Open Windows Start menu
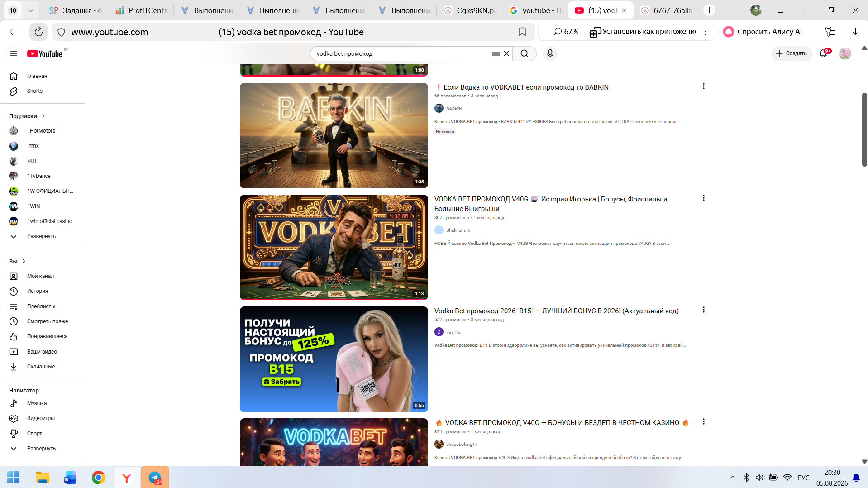 [x=14, y=478]
